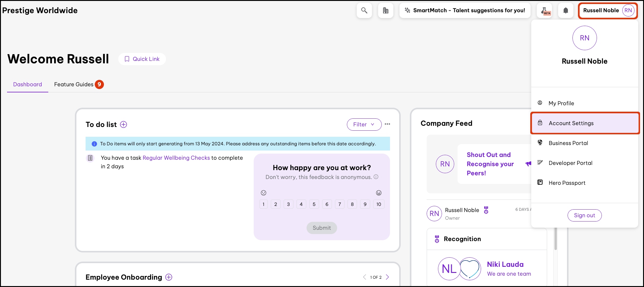Add Employee Onboarding item with plus icon

(169, 277)
